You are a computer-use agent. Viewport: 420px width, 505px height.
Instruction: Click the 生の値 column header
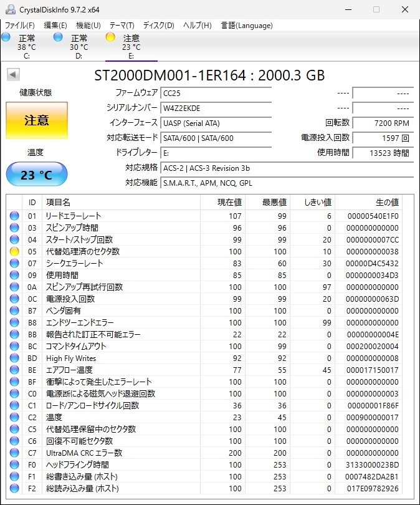click(x=368, y=202)
